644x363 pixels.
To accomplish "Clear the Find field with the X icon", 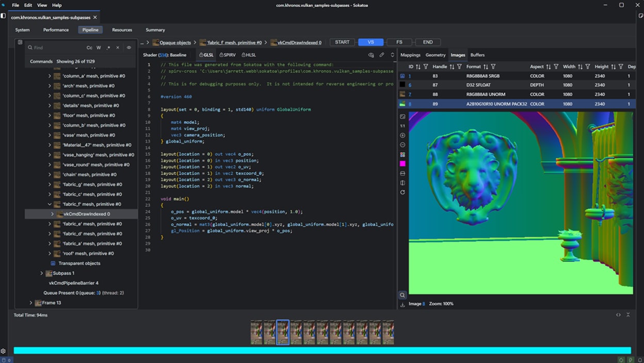I will pyautogui.click(x=118, y=47).
